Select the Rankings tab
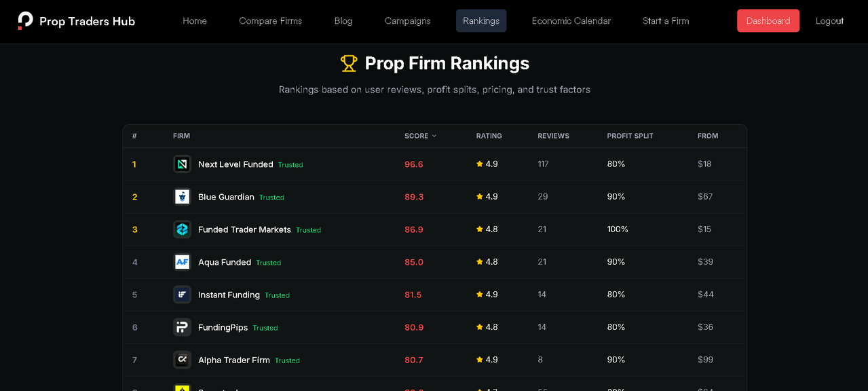 (481, 21)
